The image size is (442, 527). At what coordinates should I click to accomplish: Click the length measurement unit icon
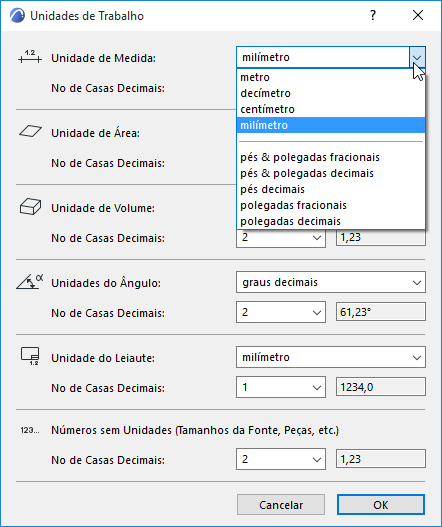coord(30,57)
